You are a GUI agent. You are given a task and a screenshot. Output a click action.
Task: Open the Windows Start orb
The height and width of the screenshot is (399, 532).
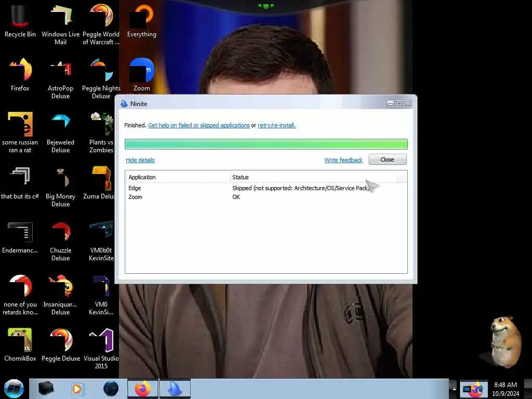tap(14, 389)
